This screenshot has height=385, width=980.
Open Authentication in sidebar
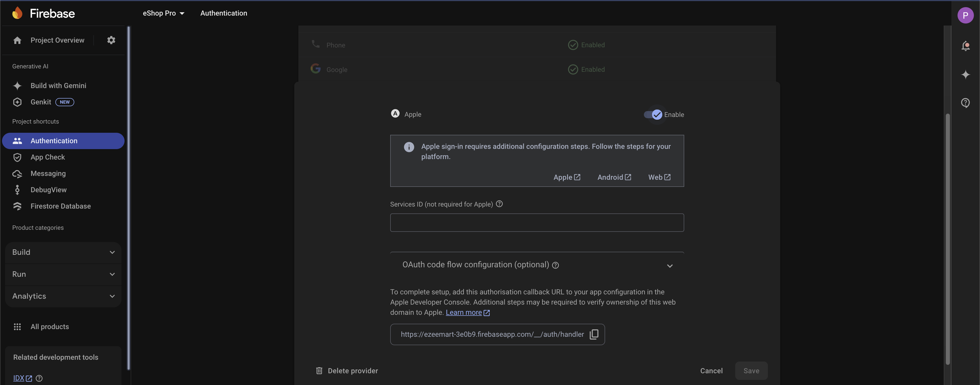tap(63, 141)
